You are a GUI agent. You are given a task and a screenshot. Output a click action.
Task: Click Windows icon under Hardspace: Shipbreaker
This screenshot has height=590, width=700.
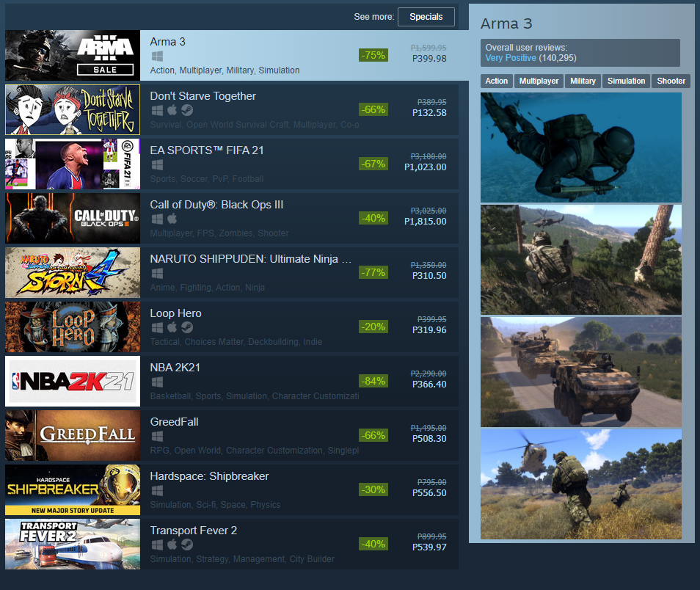click(x=157, y=491)
